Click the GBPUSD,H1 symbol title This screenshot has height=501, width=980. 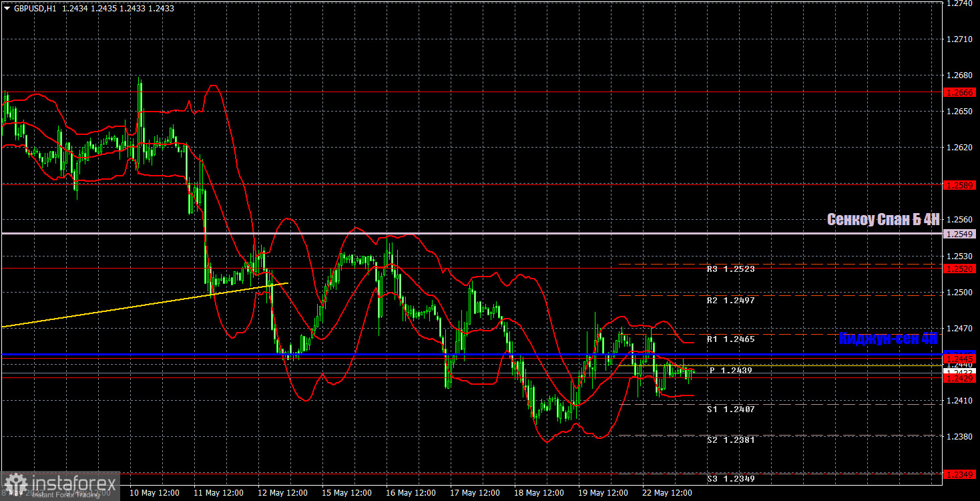(35, 7)
